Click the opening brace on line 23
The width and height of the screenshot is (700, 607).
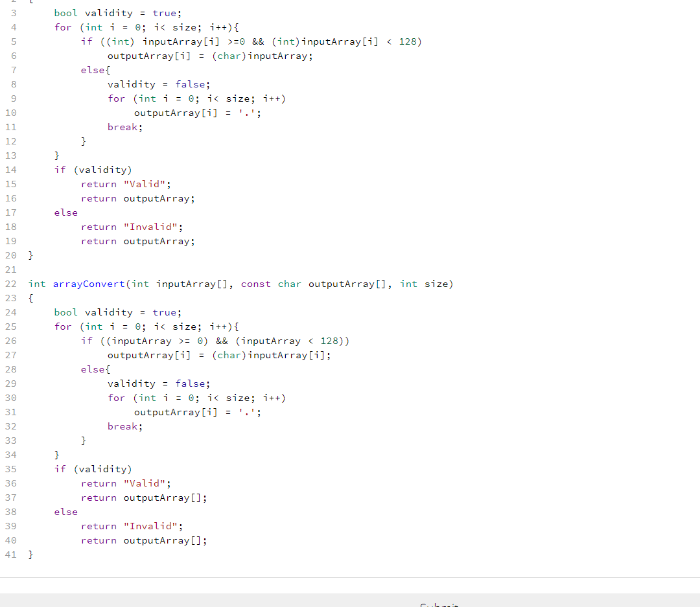pos(31,298)
